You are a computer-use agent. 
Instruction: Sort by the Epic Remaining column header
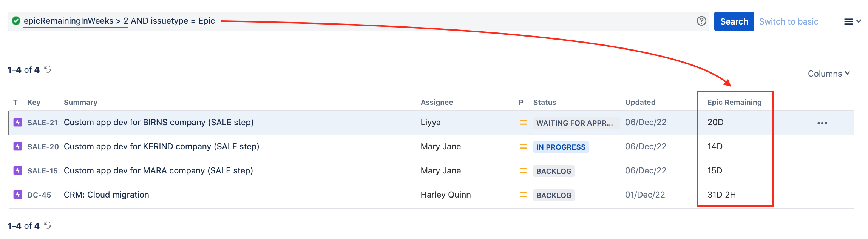point(734,102)
